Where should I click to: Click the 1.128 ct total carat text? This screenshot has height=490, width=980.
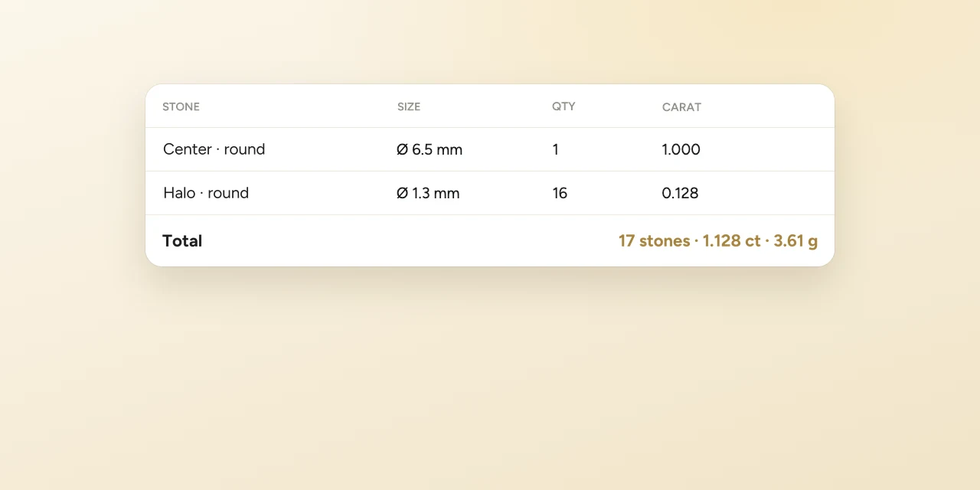click(732, 240)
